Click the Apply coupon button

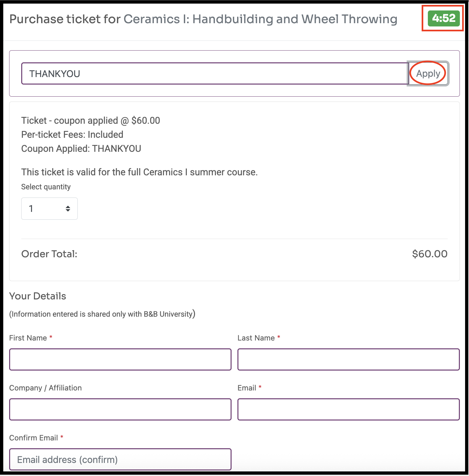(428, 73)
